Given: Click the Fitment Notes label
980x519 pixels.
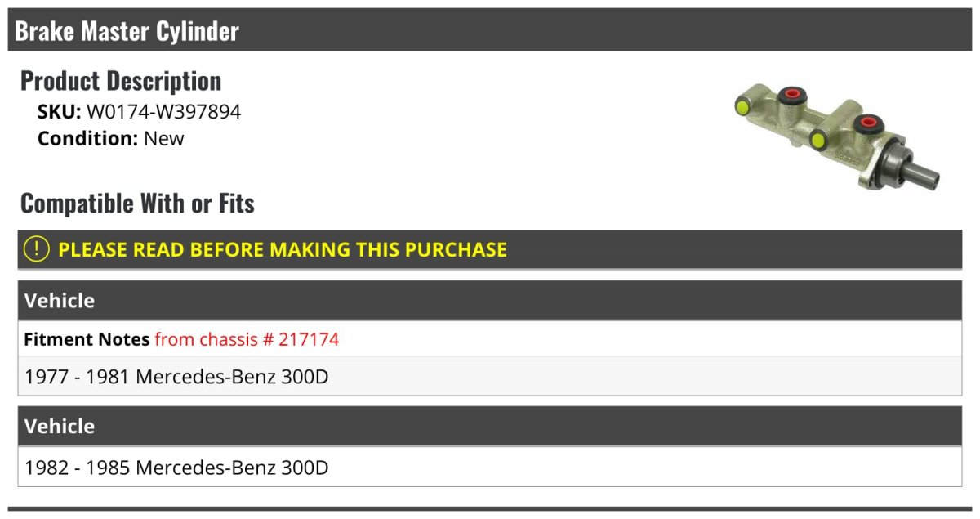Looking at the screenshot, I should (x=87, y=339).
